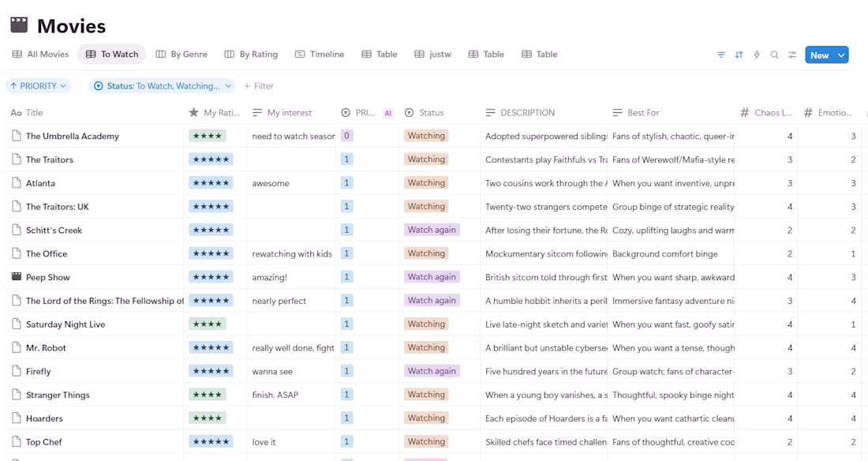
Task: Click the "awesome" interest cell for Atlanta
Action: click(x=271, y=183)
